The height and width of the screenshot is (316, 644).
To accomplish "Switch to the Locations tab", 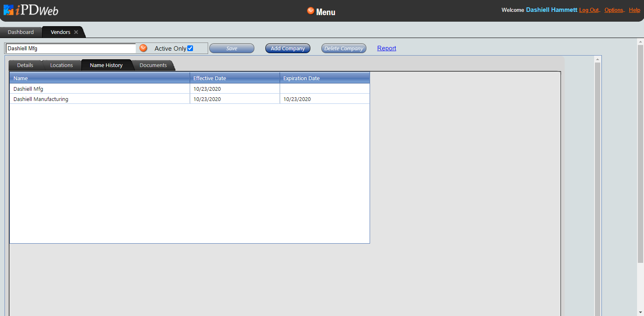I will [61, 65].
